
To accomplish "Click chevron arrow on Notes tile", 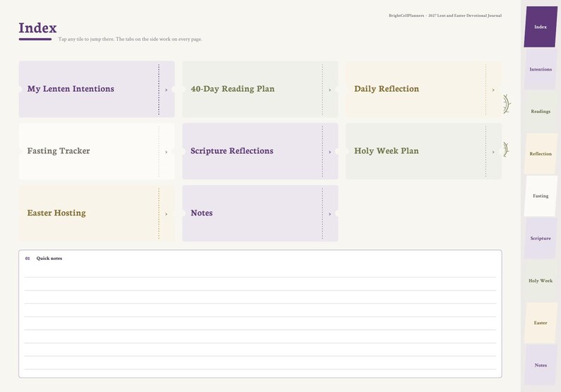I will [x=330, y=214].
